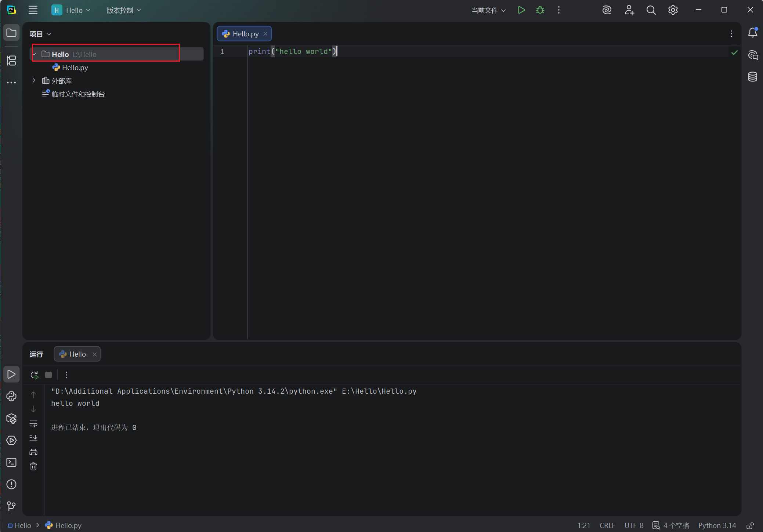Open the 当前文件 run configuration dropdown

click(488, 11)
